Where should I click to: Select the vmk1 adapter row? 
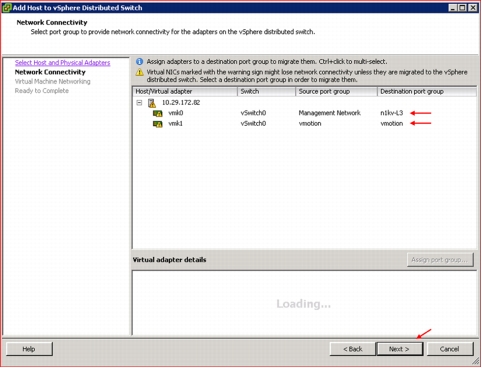point(304,124)
